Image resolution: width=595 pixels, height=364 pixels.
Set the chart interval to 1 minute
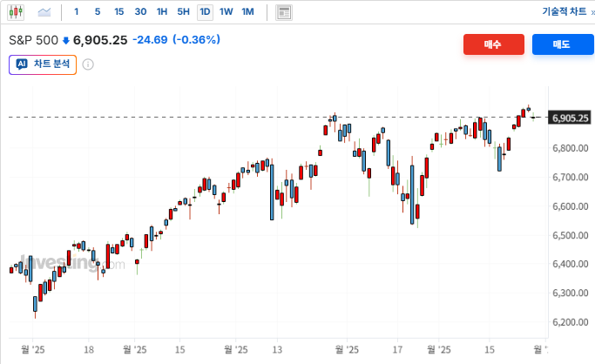77,11
